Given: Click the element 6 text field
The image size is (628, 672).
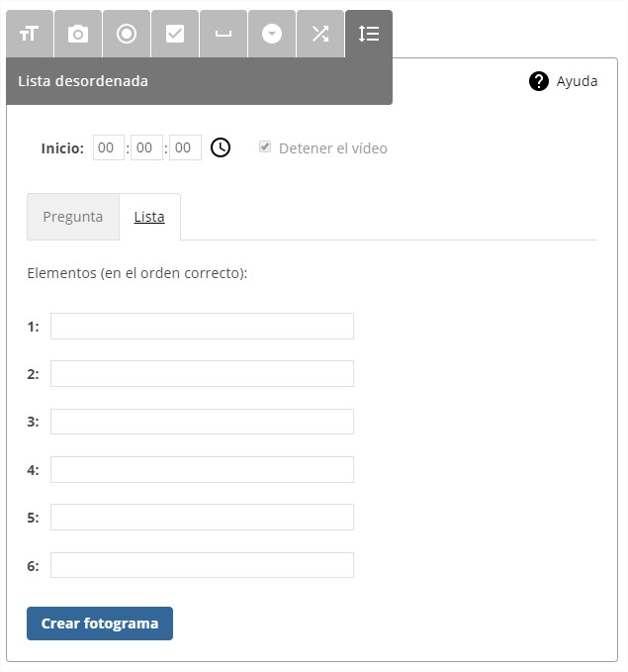Looking at the screenshot, I should (x=202, y=565).
